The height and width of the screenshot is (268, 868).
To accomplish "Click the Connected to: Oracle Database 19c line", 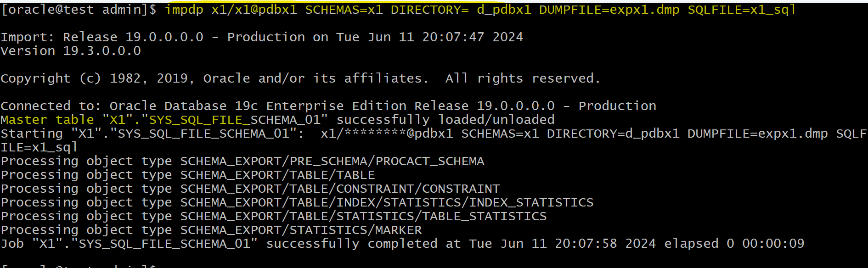I will pyautogui.click(x=328, y=106).
